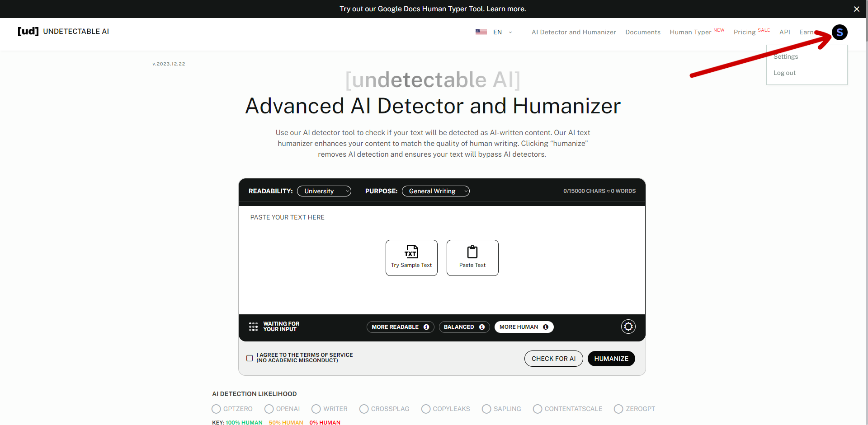Image resolution: width=868 pixels, height=425 pixels.
Task: Click the 0/15000 chars word counter
Action: 599,191
